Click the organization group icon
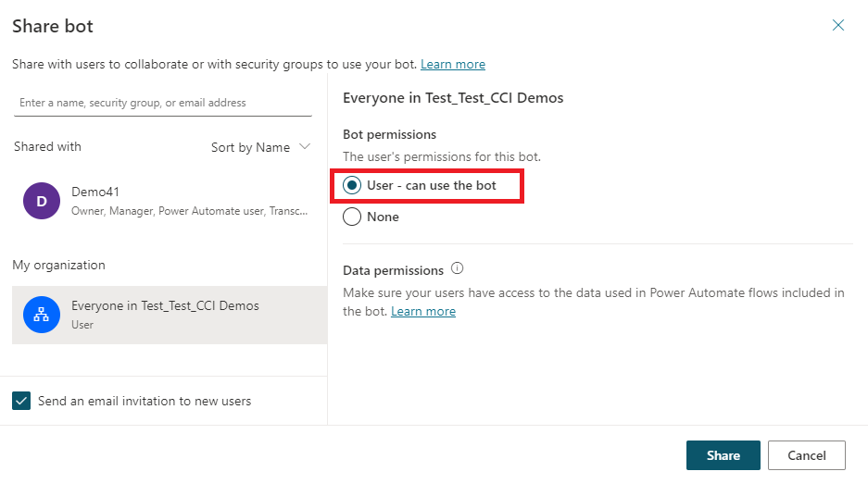Screen dimensions: 868x484 point(42,315)
